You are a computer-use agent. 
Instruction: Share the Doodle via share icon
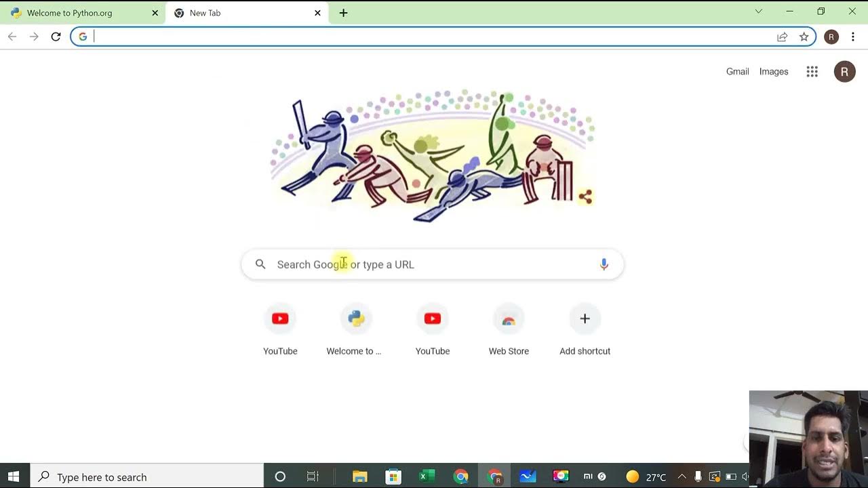tap(585, 197)
